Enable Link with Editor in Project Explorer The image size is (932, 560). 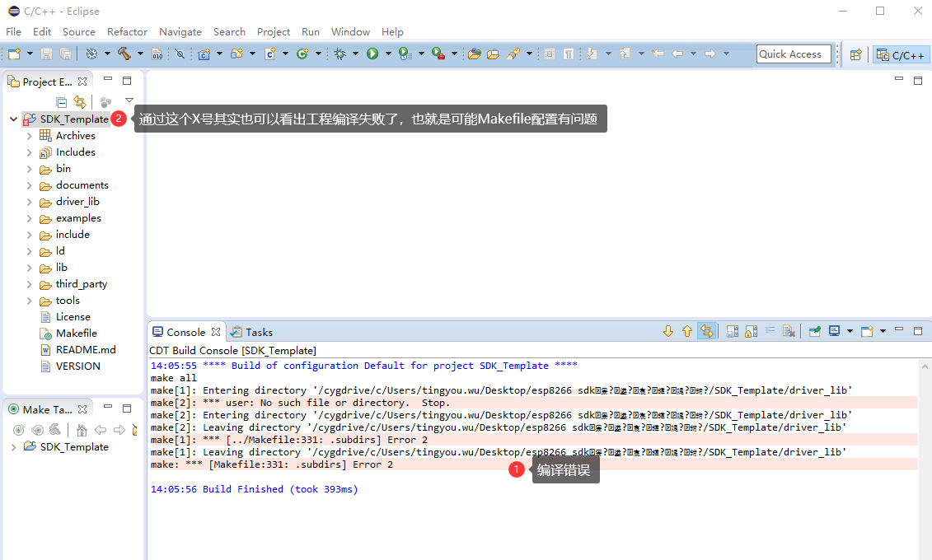[79, 100]
